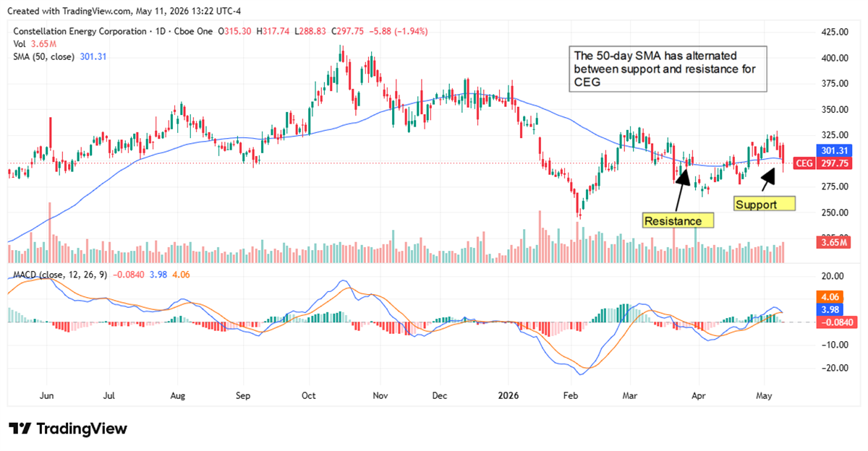
Task: Click the close value C297.75
Action: (x=349, y=32)
